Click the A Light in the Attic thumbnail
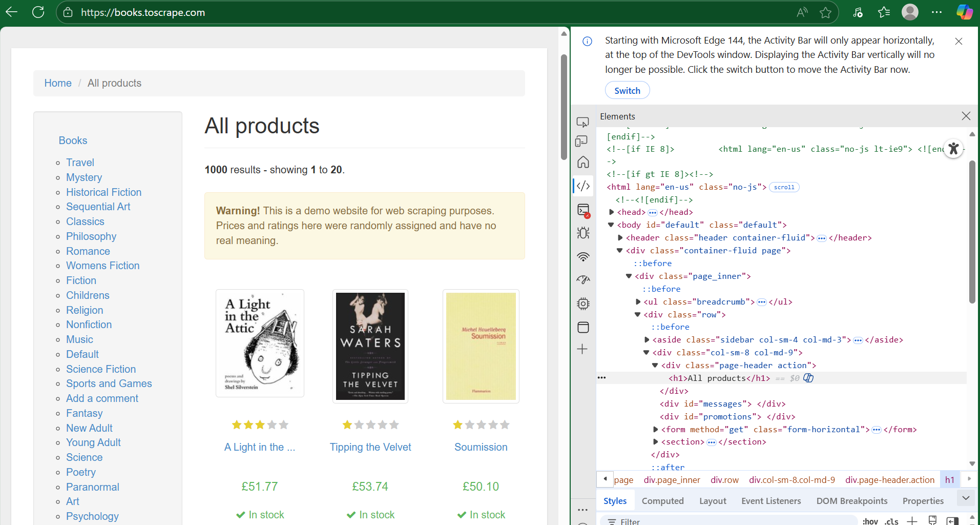Image resolution: width=980 pixels, height=525 pixels. pyautogui.click(x=260, y=344)
